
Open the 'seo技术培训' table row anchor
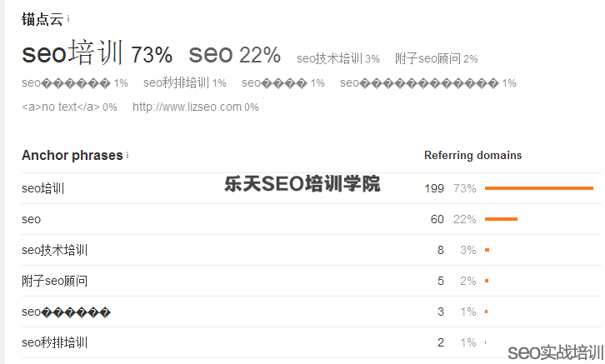(55, 250)
